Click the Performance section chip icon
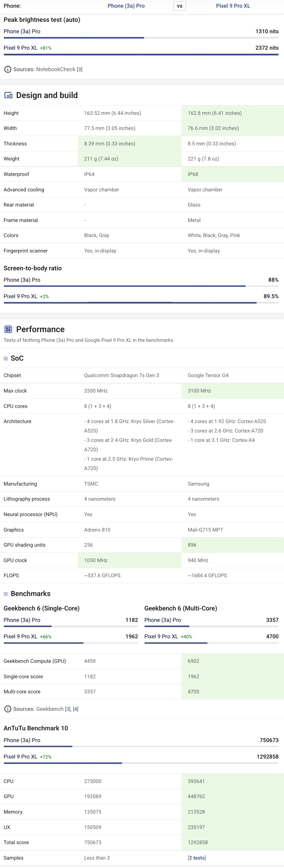Screen dimensions: 284x868 coord(8,329)
